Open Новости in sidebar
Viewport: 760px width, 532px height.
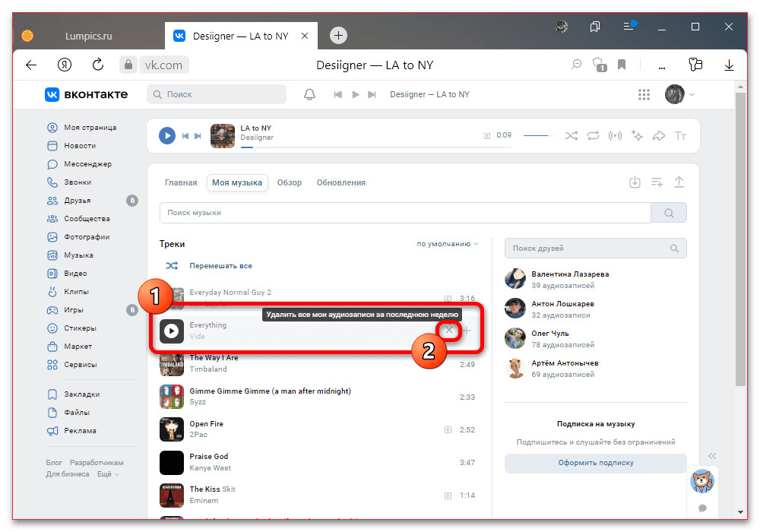pyautogui.click(x=71, y=146)
